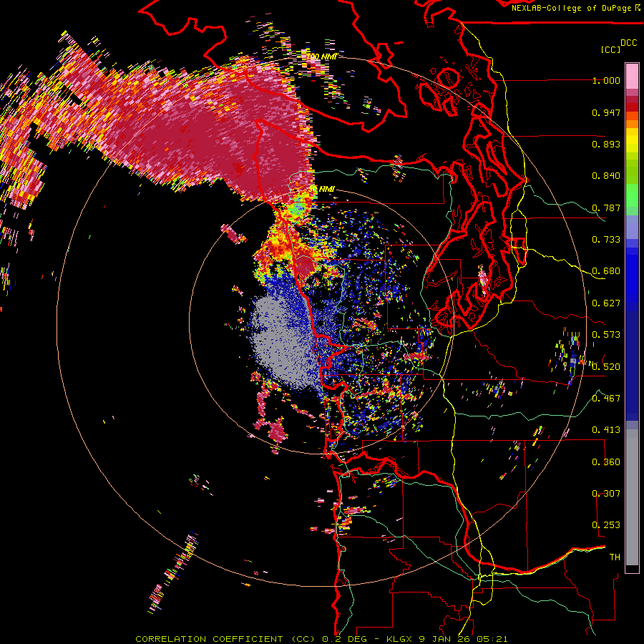
Task: Select the 0.360 scale value
Action: point(606,462)
